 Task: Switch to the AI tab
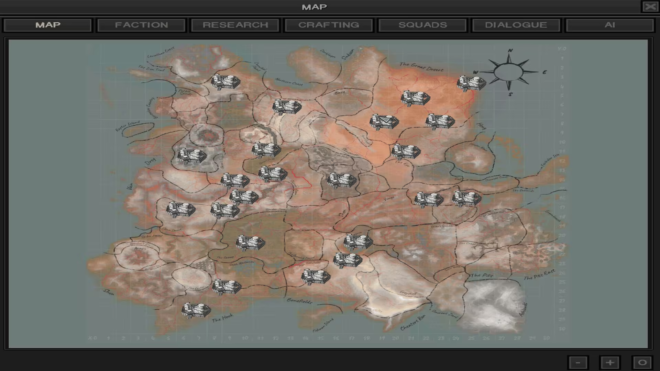click(610, 25)
